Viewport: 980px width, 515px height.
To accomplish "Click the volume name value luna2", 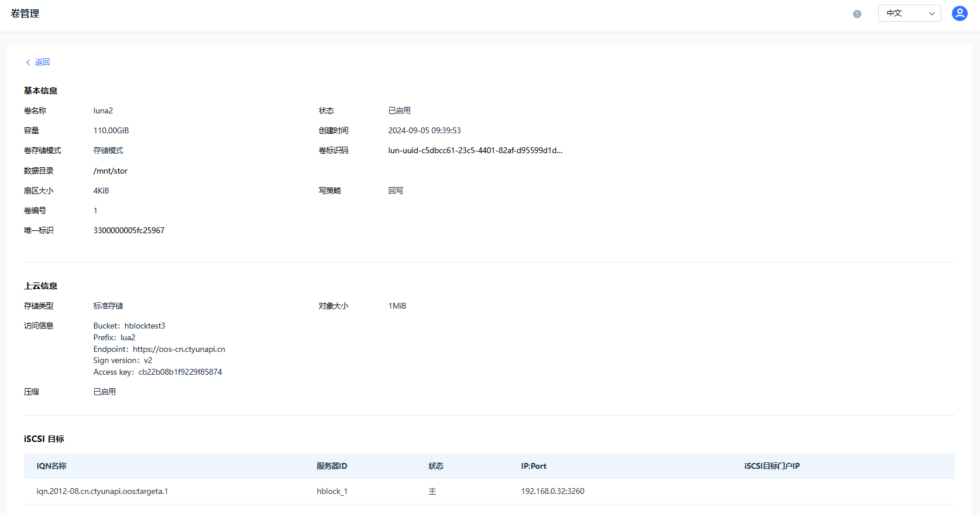I will (103, 110).
